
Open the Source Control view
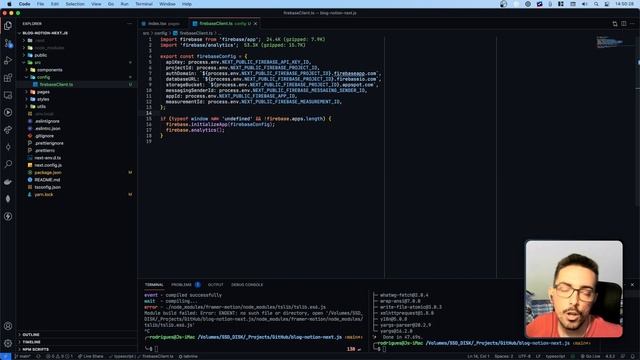coord(8,43)
